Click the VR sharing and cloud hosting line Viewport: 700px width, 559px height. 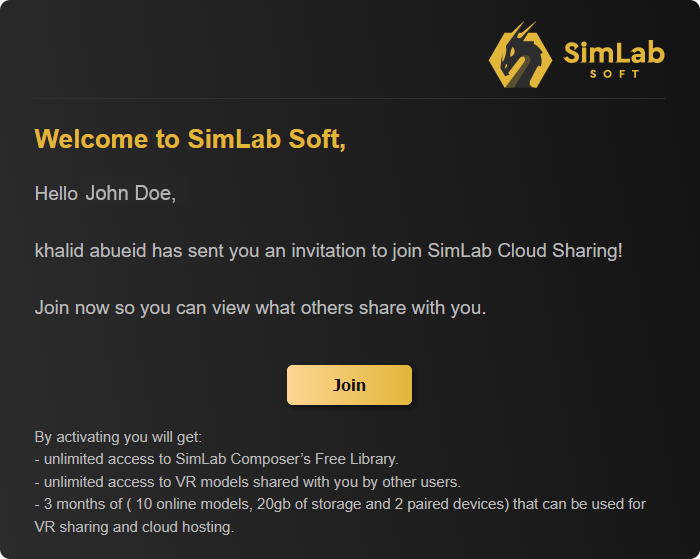pos(134,527)
